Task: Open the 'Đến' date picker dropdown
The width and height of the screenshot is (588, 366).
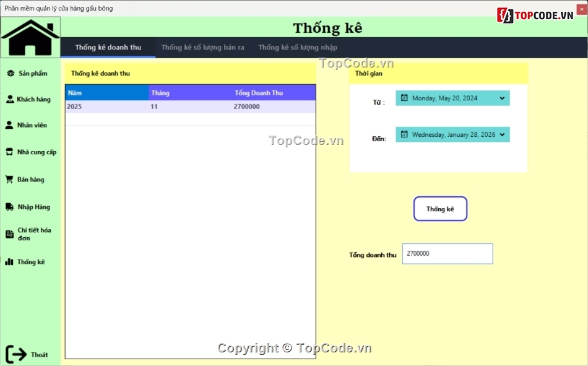Action: 503,134
